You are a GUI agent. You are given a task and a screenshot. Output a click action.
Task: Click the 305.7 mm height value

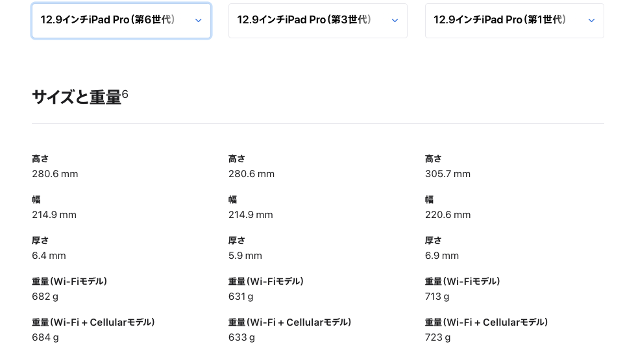tap(448, 174)
